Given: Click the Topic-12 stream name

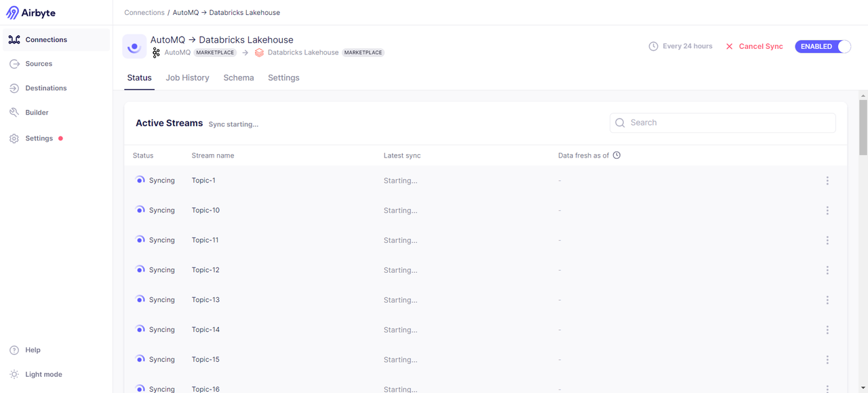Looking at the screenshot, I should click(205, 270).
